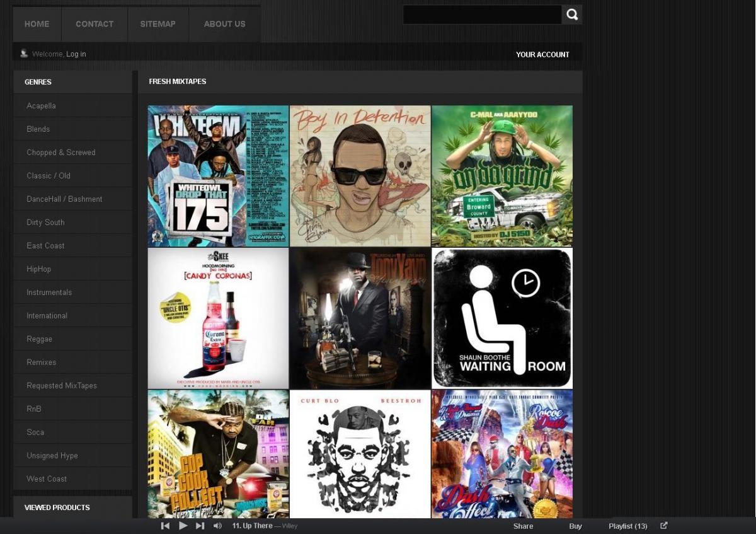Open Playlist (13) in player bar
This screenshot has width=756, height=534.
pos(627,526)
